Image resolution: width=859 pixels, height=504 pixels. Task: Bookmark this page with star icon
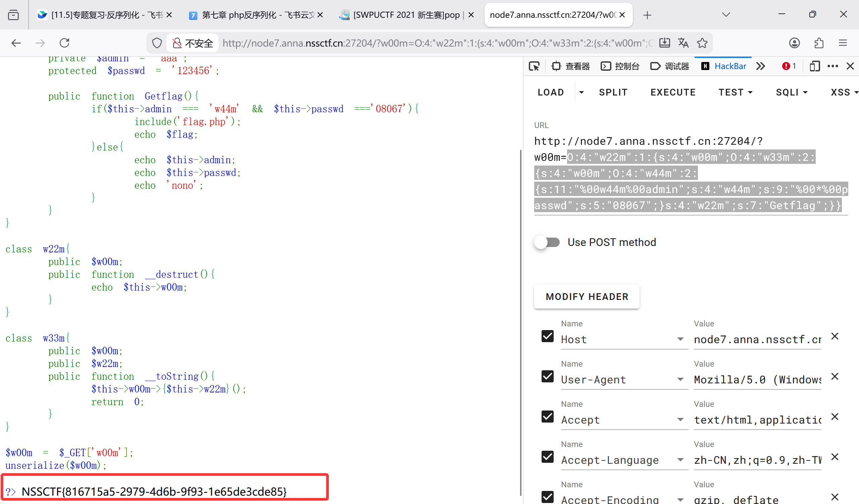702,43
